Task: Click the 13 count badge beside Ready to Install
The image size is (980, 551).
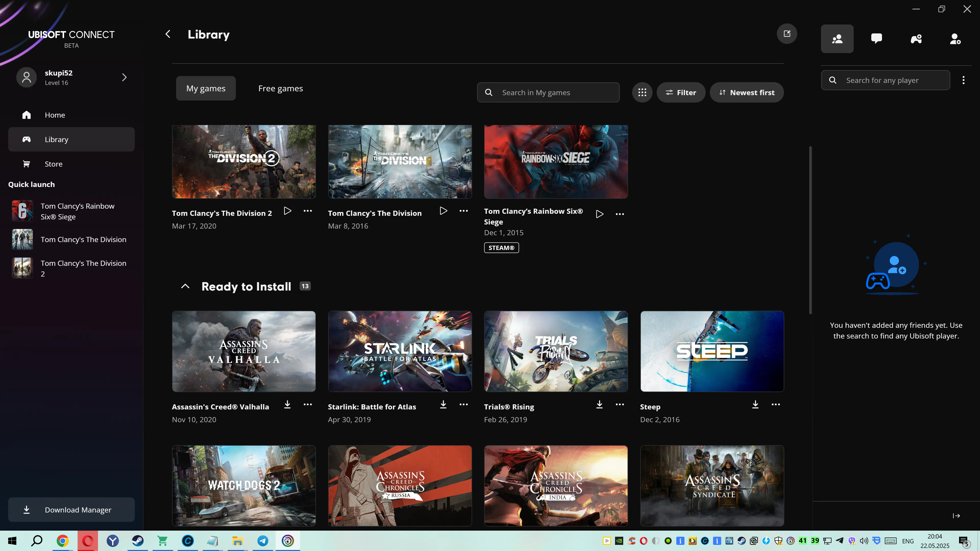Action: point(305,286)
